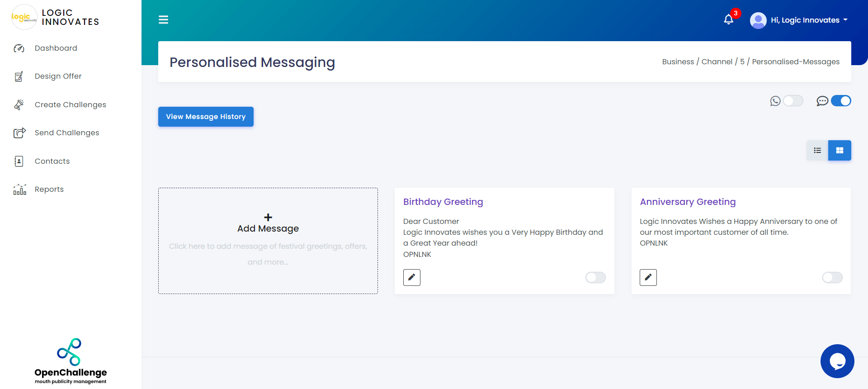Image resolution: width=868 pixels, height=389 pixels.
Task: Click the 5 breadcrumb link
Action: click(x=742, y=62)
